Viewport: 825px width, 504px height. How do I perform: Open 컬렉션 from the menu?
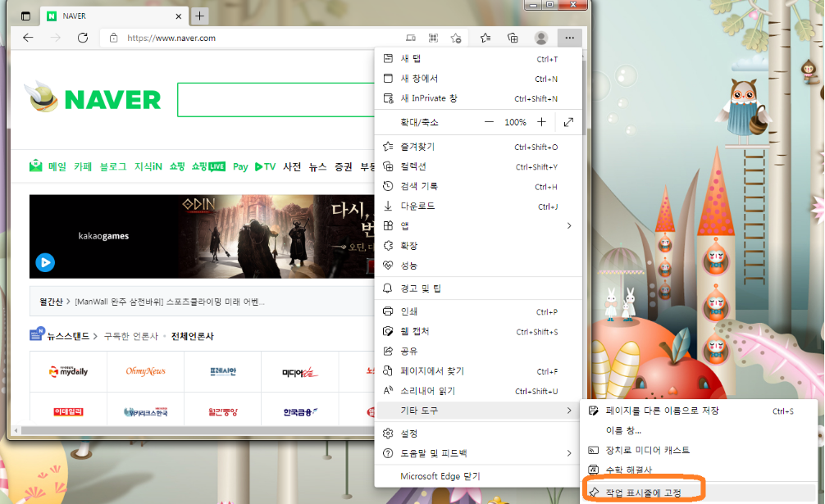pos(478,166)
